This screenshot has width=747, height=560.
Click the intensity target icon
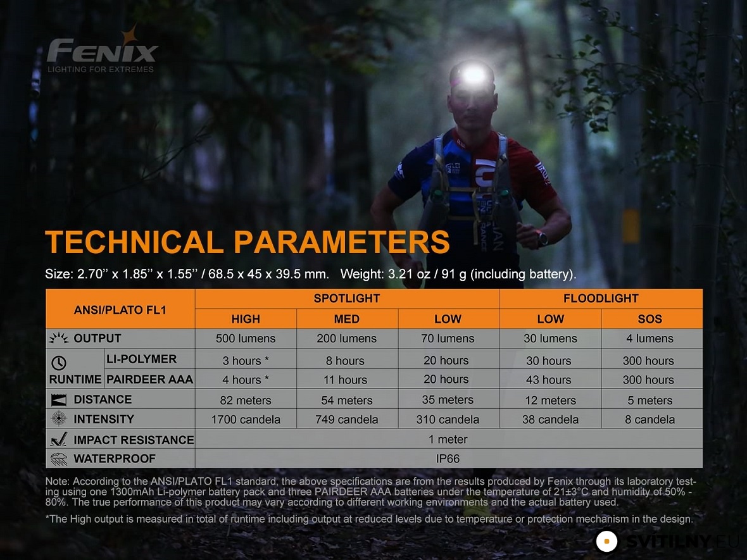(x=58, y=419)
